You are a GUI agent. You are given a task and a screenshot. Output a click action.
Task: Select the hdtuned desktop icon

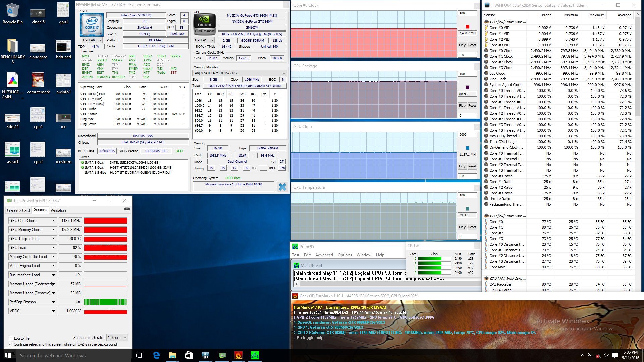[63, 50]
